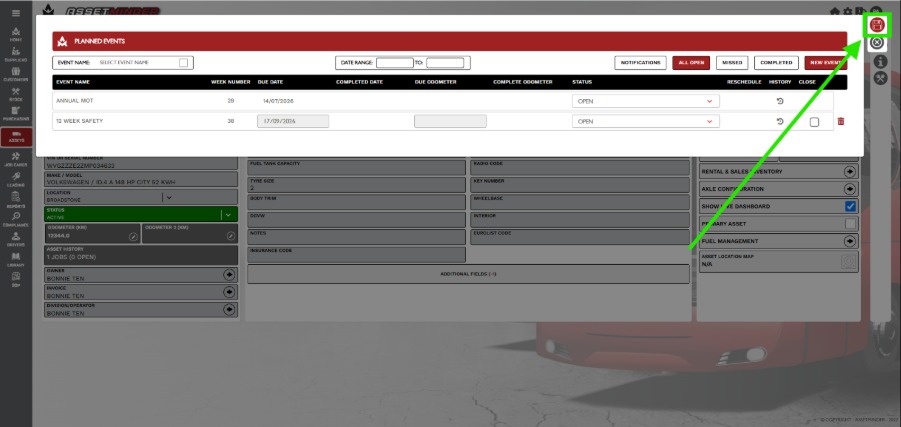This screenshot has width=901, height=427.
Task: Tick Close checkbox for 12 Week Safety
Action: click(x=814, y=122)
